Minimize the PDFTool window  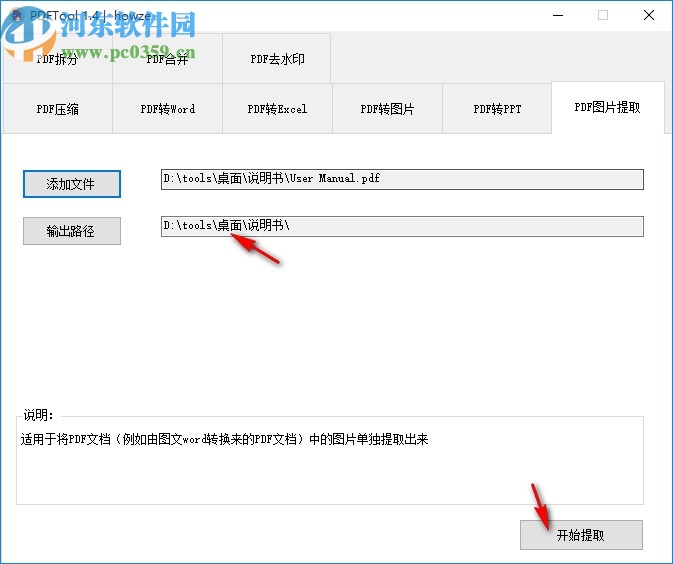pyautogui.click(x=558, y=15)
